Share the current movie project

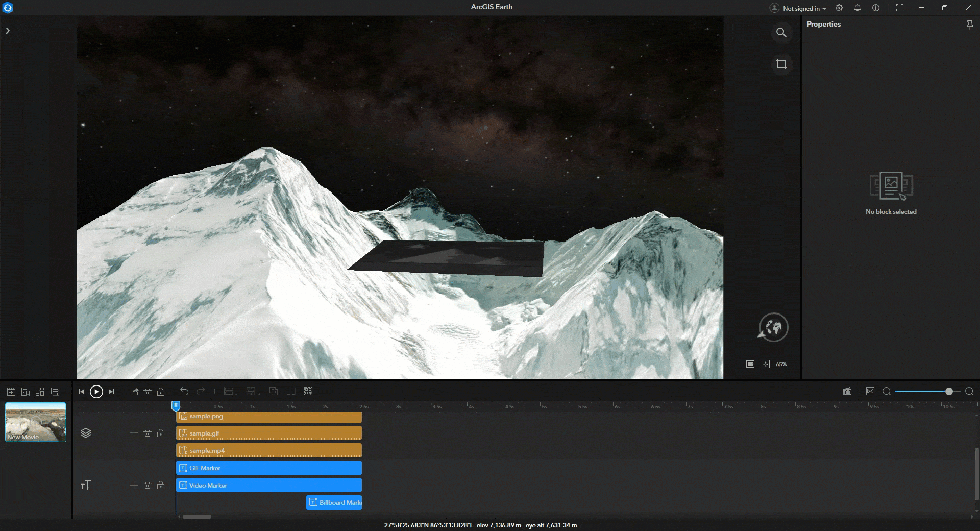pos(134,392)
